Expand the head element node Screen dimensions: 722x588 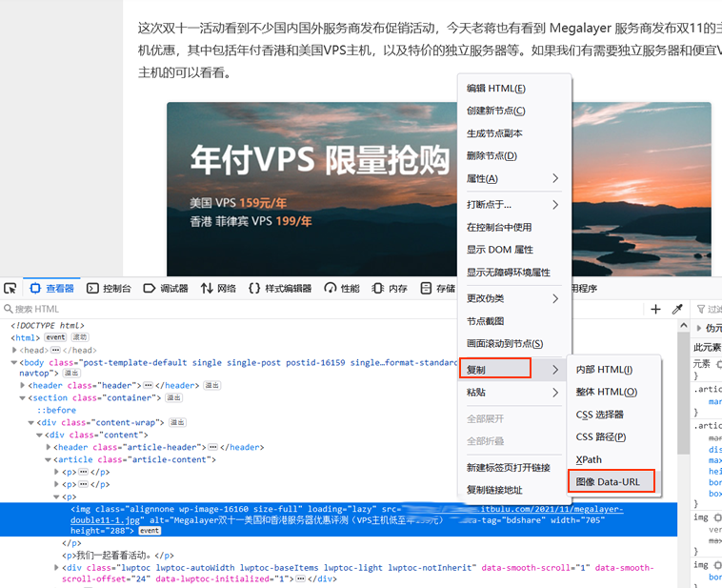click(14, 350)
